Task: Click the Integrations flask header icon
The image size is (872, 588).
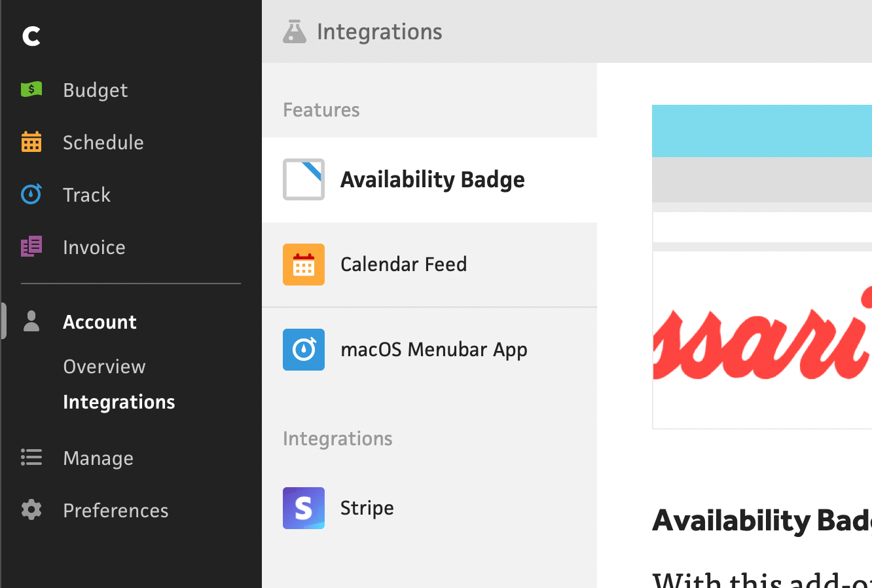Action: [x=295, y=31]
